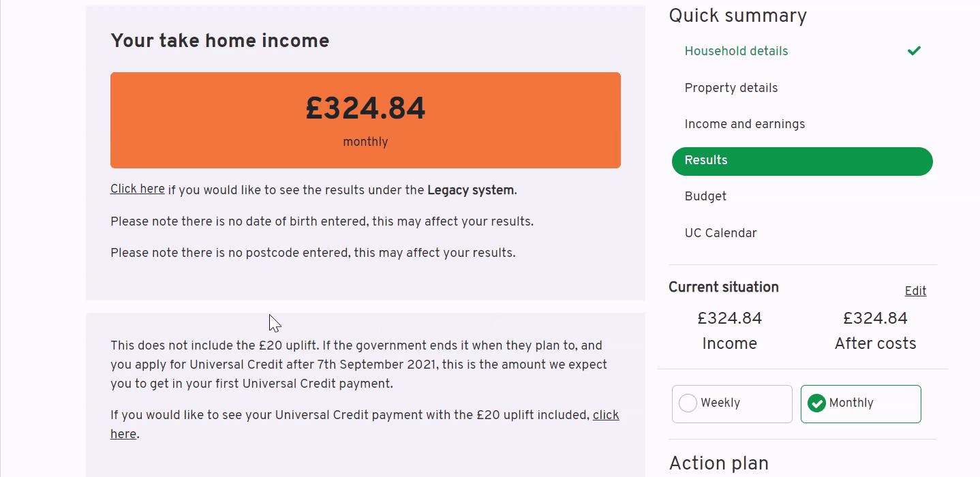980x477 pixels.
Task: Open the UC Calendar section
Action: [x=720, y=233]
